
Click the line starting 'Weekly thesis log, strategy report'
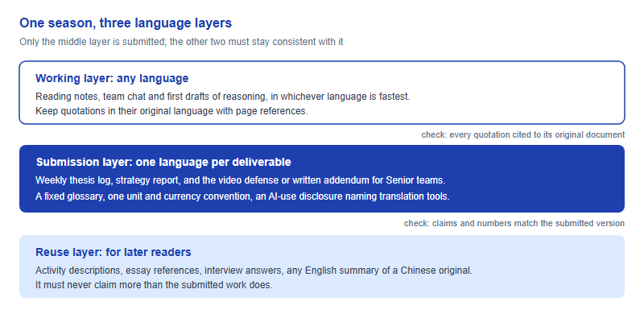[x=241, y=180]
